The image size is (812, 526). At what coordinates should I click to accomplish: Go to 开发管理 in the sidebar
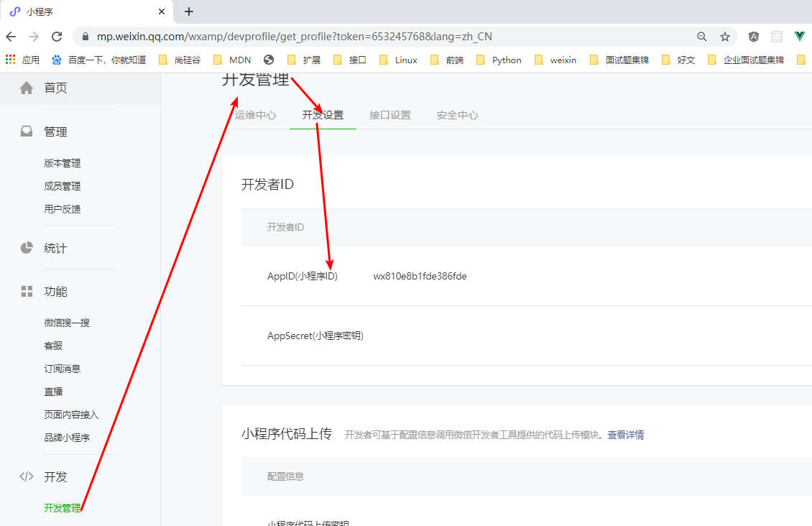(x=62, y=508)
